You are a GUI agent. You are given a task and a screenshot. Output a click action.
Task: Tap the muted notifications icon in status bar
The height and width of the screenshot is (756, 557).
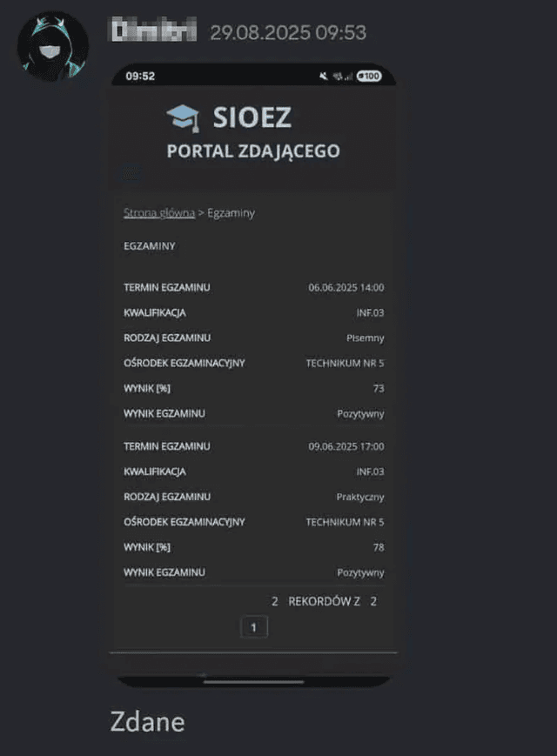tap(321, 77)
